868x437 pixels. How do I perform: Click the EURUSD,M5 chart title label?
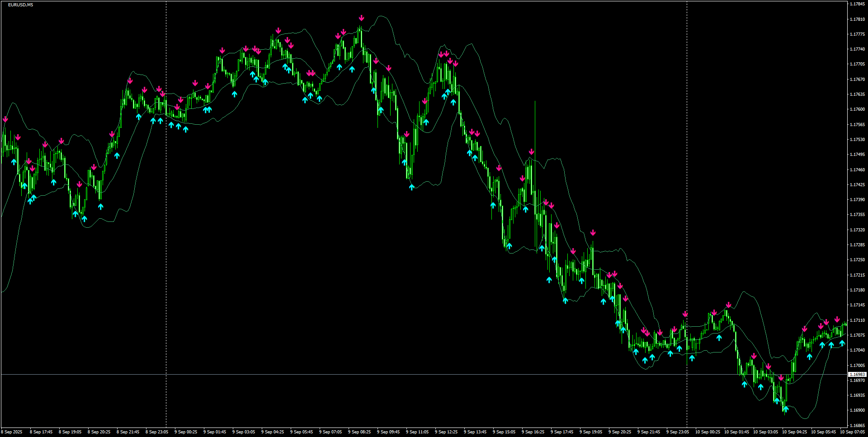point(20,5)
